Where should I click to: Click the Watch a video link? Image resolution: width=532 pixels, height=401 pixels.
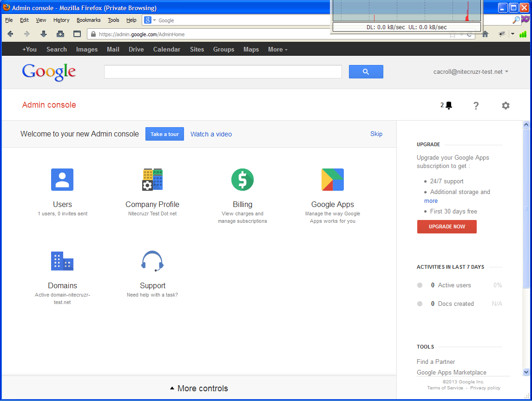(211, 134)
